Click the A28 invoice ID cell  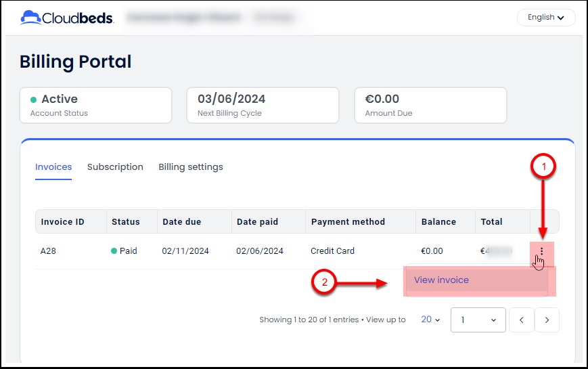tap(48, 251)
